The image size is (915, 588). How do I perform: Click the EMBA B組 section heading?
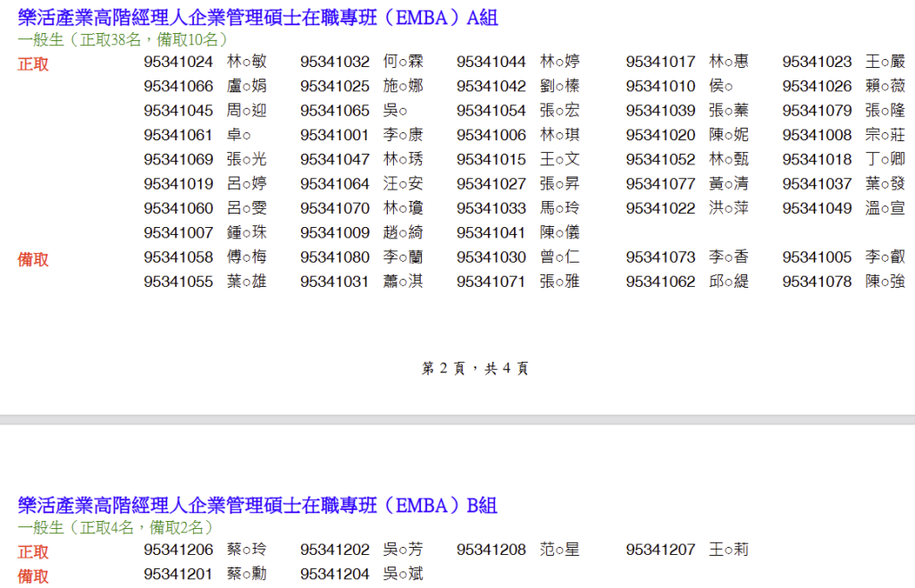pos(257,505)
